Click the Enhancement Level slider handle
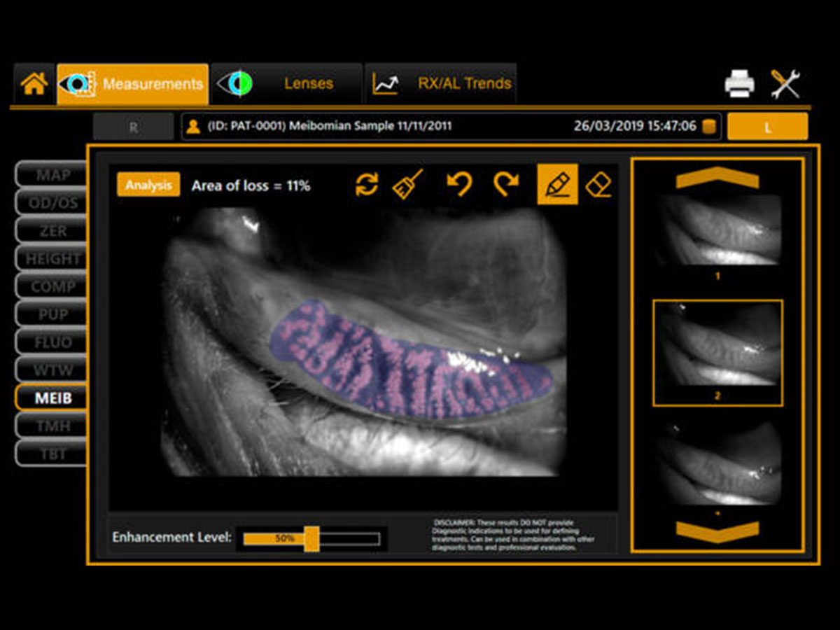Screen dimensions: 840x630 tap(311, 539)
